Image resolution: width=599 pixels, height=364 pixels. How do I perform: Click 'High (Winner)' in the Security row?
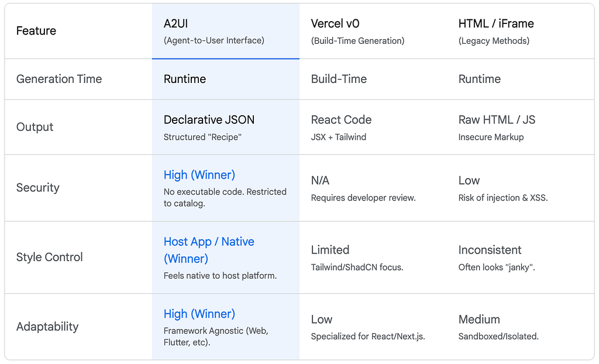(199, 175)
